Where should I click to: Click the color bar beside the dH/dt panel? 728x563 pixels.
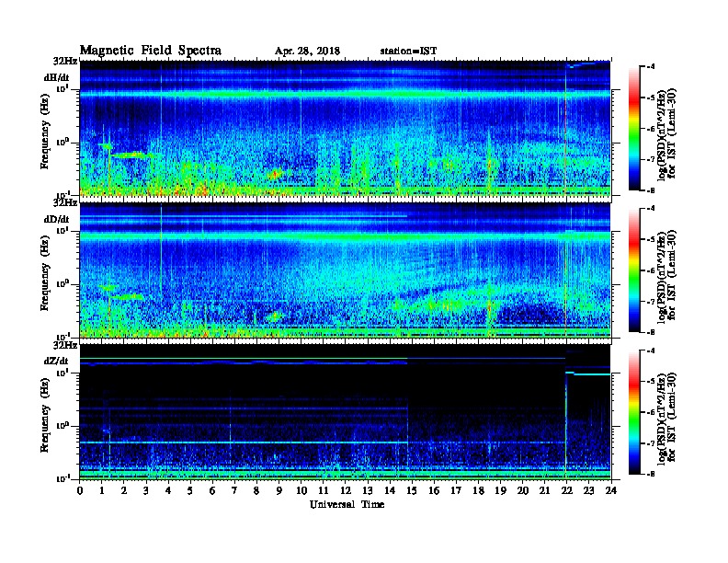click(634, 129)
